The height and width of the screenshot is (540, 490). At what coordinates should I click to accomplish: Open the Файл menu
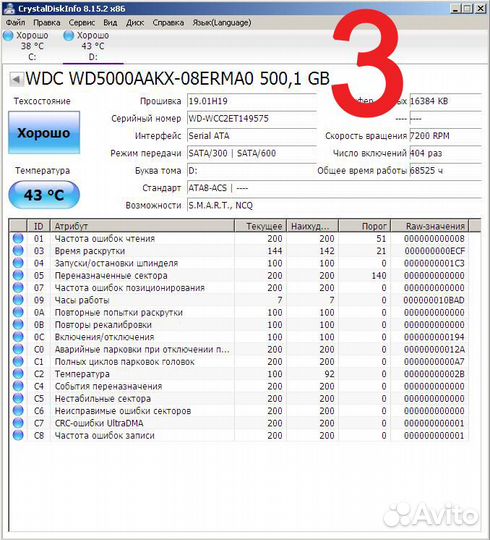pyautogui.click(x=15, y=23)
